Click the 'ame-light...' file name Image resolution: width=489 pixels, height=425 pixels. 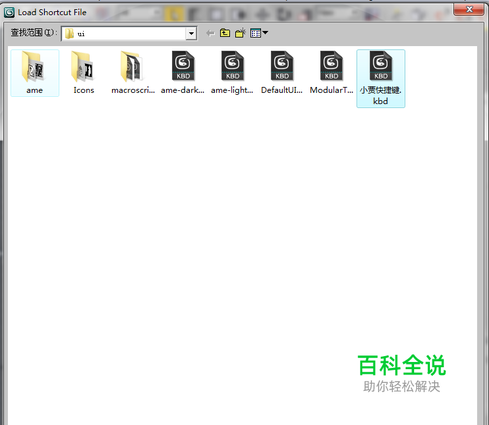[232, 90]
